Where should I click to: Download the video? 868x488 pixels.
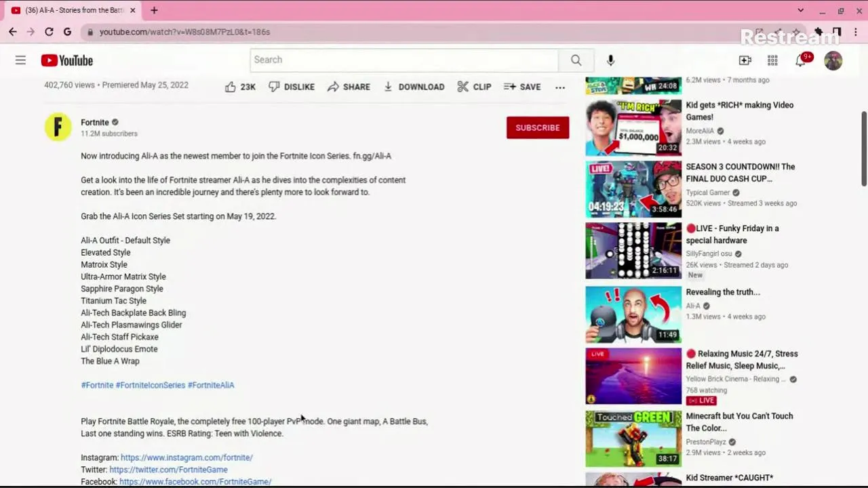coord(414,87)
